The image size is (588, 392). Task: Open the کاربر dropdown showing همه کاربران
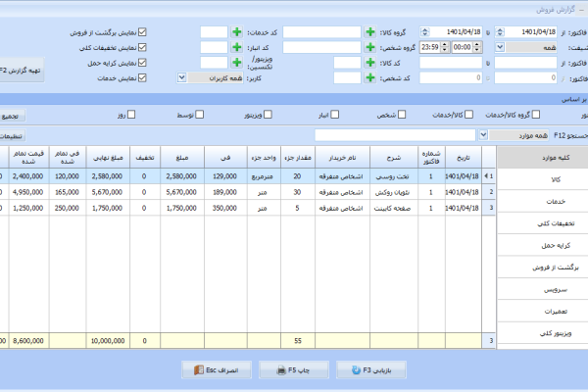pyautogui.click(x=182, y=77)
